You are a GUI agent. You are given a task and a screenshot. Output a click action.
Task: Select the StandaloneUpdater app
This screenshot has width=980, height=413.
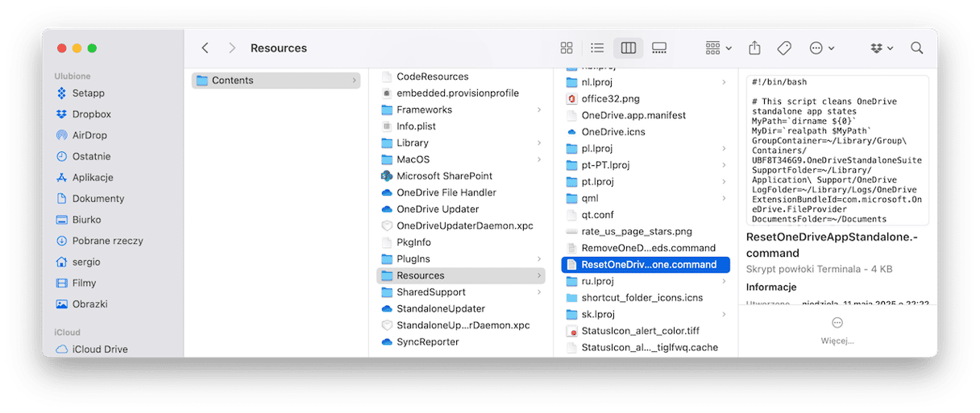click(441, 308)
